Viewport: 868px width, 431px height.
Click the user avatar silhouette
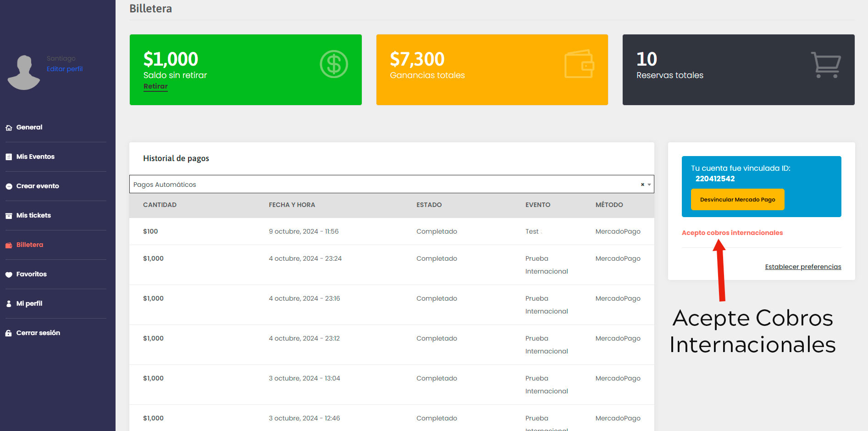click(24, 73)
